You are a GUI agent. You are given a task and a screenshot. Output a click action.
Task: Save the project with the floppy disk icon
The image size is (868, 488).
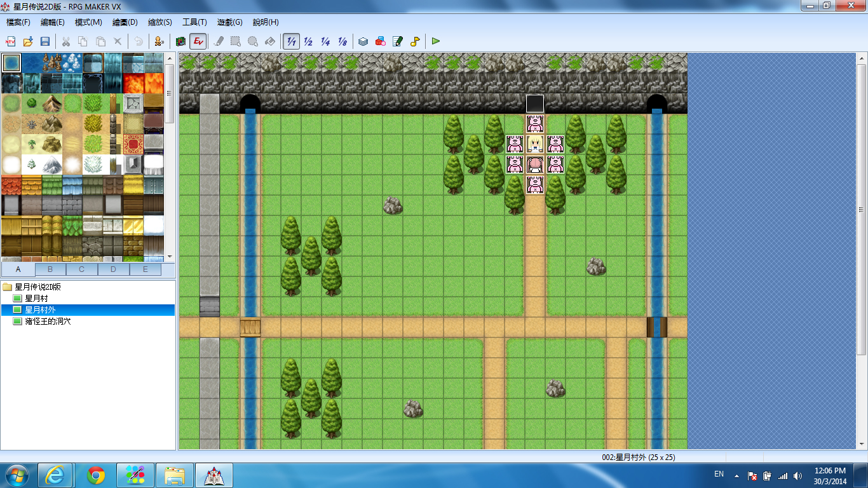(x=45, y=41)
